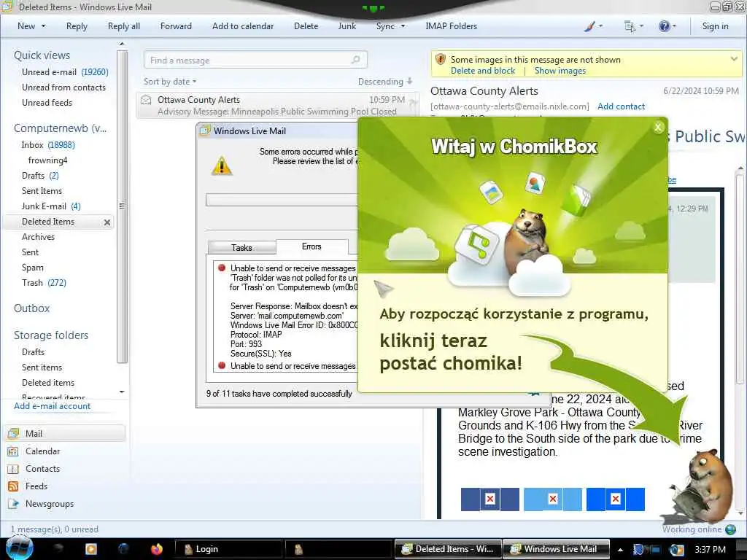Click Add to calendar in toolbar
The height and width of the screenshot is (560, 747).
[243, 26]
